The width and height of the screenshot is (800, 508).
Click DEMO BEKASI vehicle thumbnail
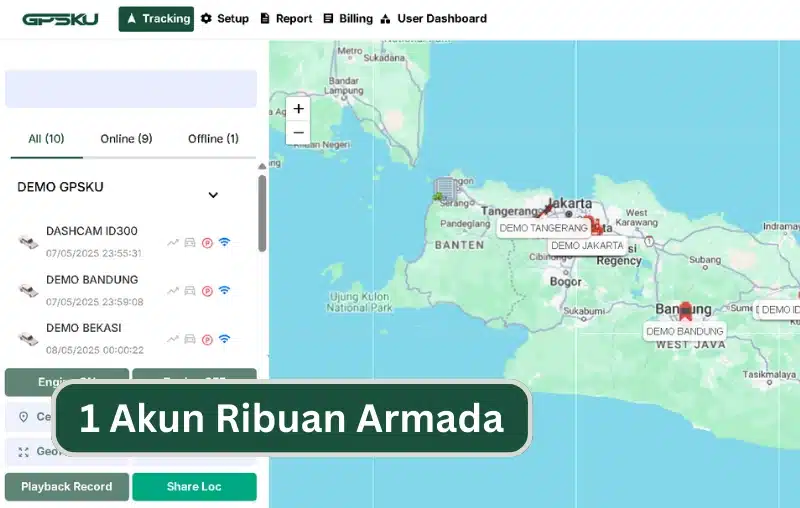point(29,339)
